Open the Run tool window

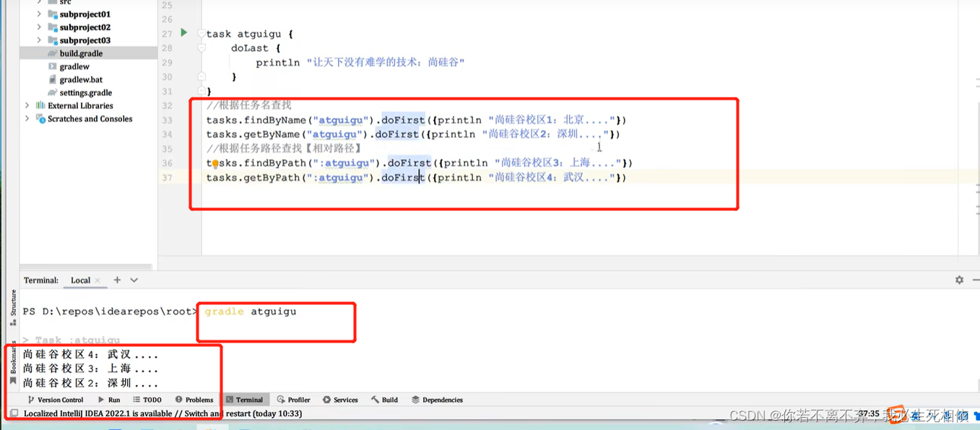click(109, 400)
